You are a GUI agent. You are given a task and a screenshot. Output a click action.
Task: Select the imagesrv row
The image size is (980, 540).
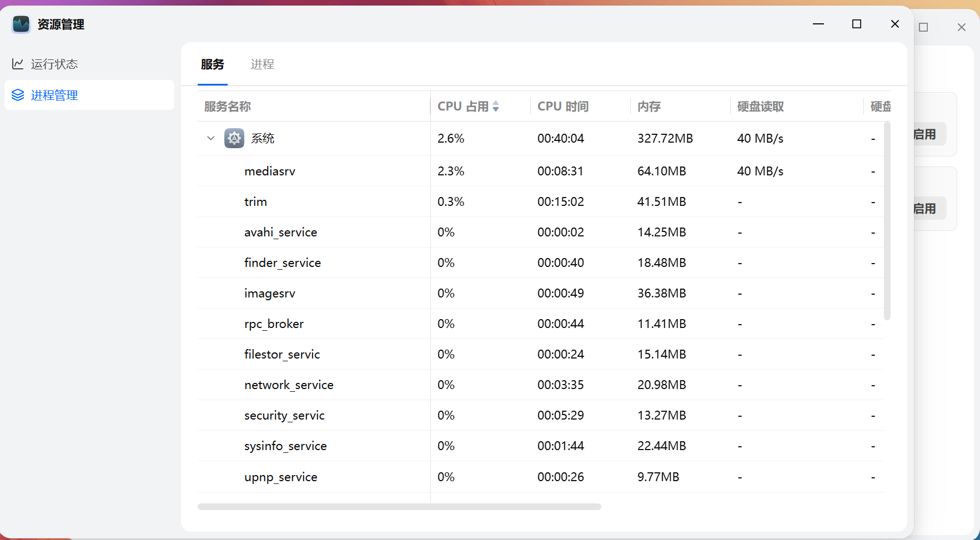tap(541, 293)
